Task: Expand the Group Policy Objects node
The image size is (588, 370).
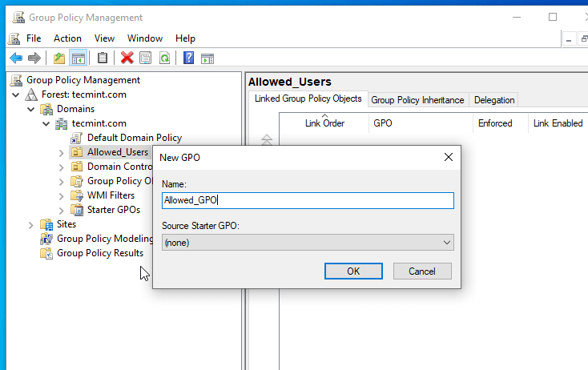Action: pos(62,182)
